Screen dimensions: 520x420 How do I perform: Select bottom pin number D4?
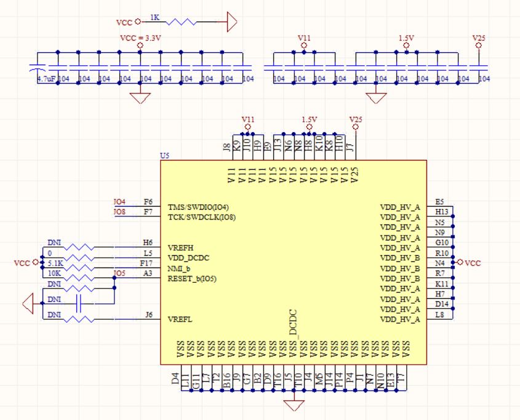[x=175, y=379]
